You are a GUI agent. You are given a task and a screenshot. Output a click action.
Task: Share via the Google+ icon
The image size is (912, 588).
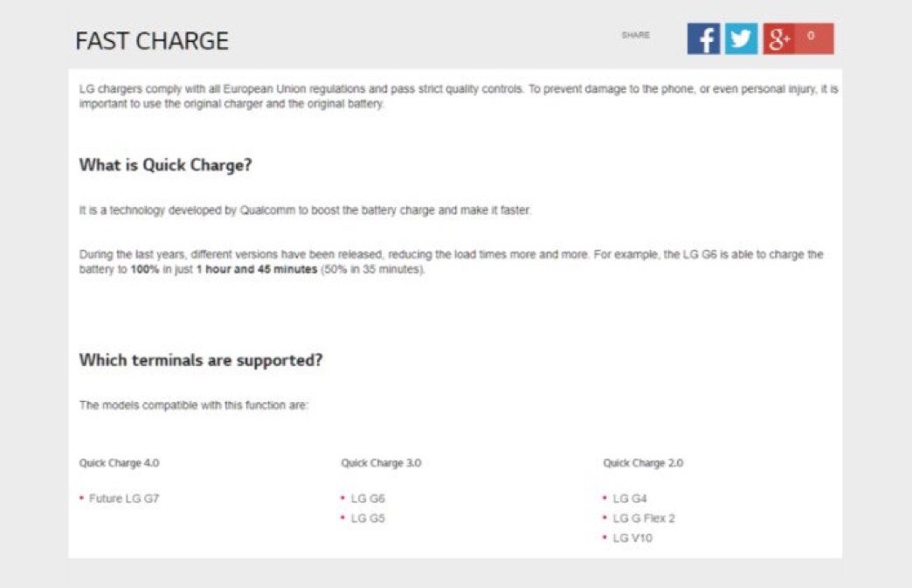click(x=778, y=38)
